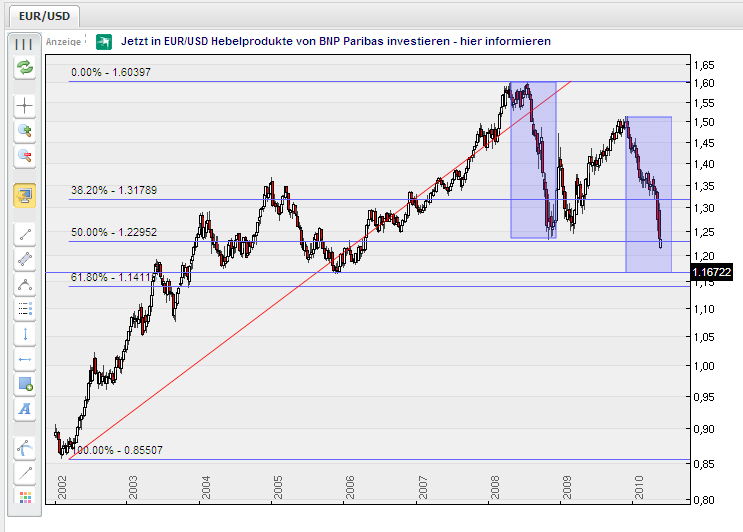The height and width of the screenshot is (532, 743).
Task: Refresh the chart with green arrows icon
Action: click(x=25, y=67)
